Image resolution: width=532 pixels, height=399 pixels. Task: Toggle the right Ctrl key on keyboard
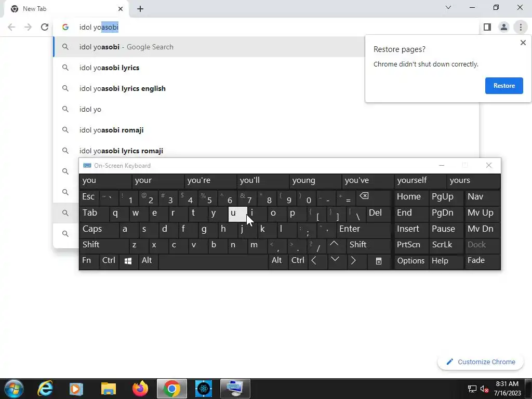tap(298, 261)
